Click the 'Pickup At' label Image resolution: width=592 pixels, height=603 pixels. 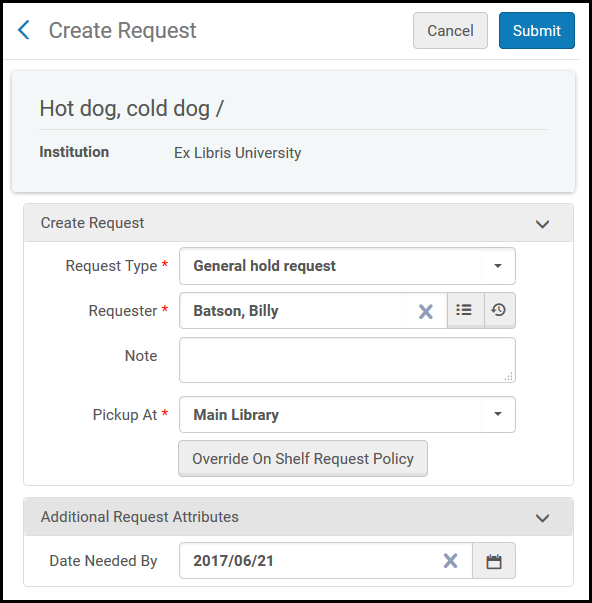125,415
